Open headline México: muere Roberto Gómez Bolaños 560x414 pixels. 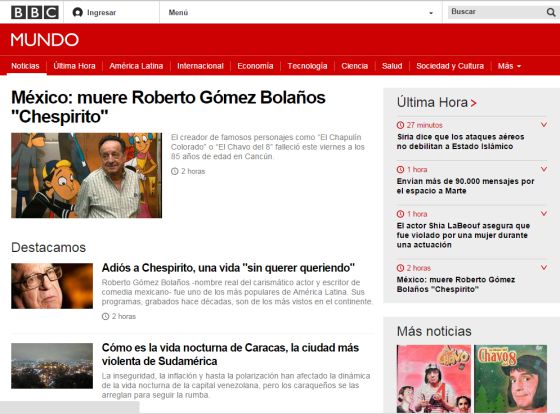[168, 107]
